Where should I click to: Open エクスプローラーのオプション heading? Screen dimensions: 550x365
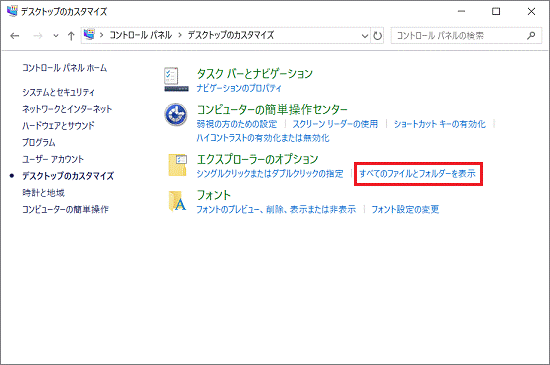point(257,159)
